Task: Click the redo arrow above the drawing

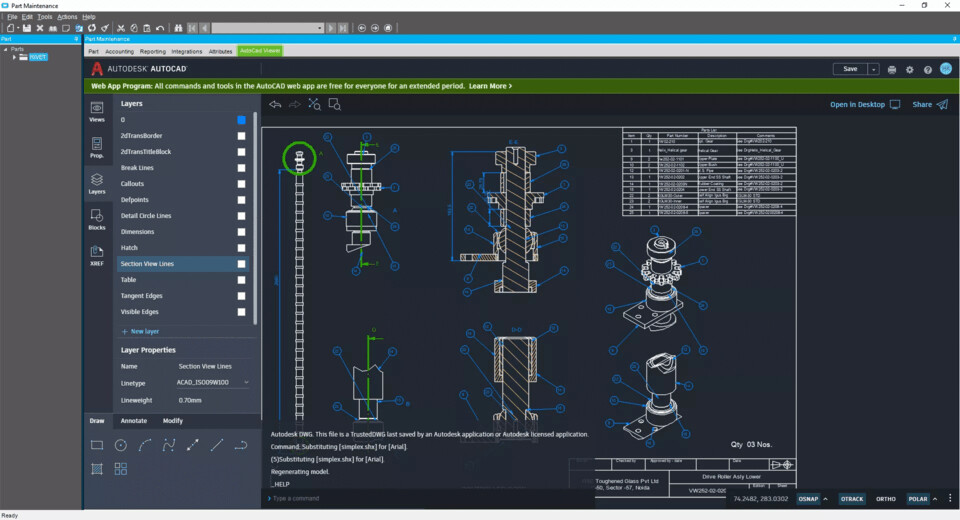Action: (294, 105)
